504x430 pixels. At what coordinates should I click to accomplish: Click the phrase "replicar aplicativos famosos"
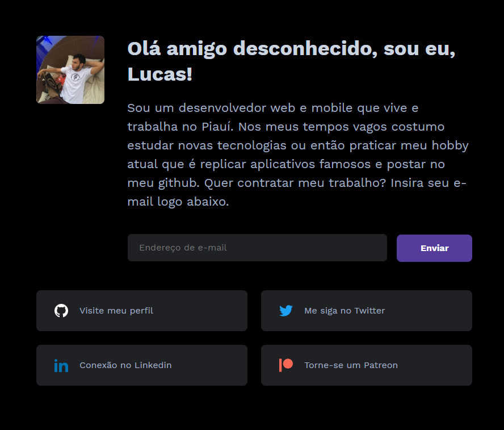285,164
